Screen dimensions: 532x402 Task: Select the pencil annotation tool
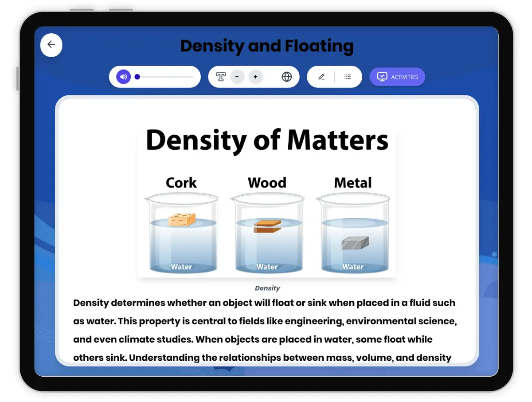(321, 77)
